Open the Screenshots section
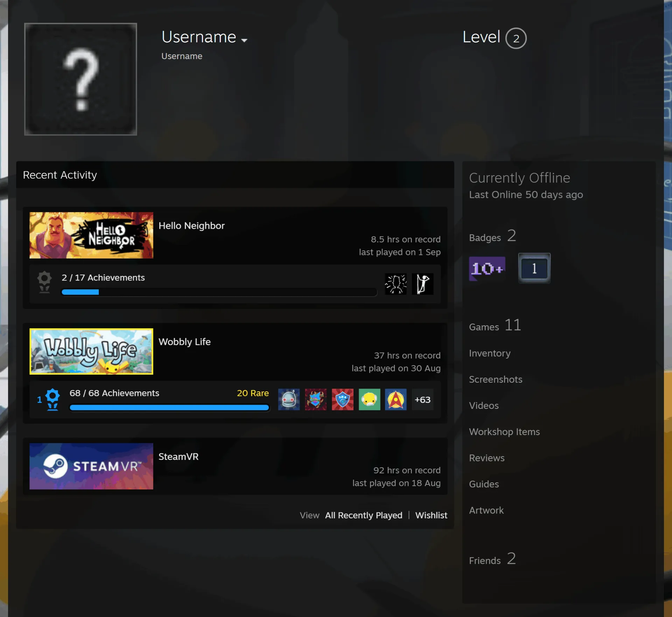Viewport: 672px width, 617px height. (496, 380)
